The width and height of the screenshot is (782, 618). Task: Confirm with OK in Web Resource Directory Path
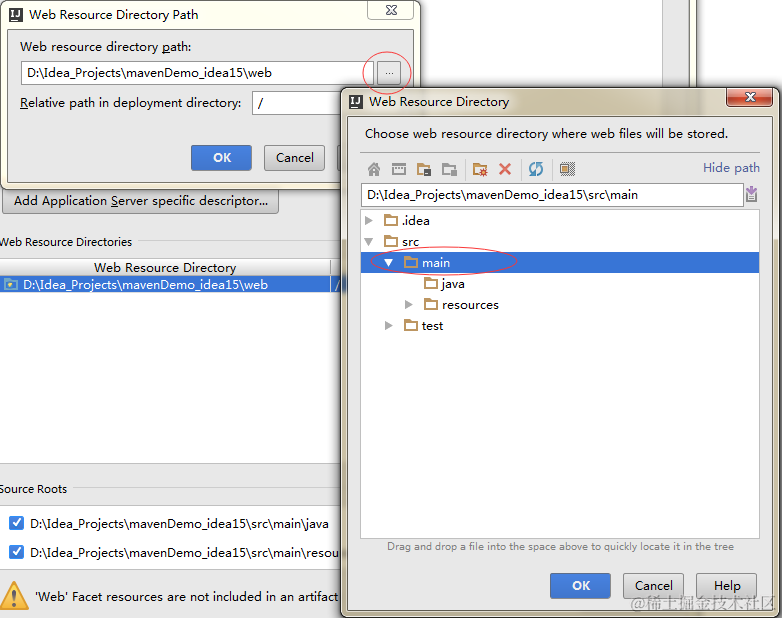coord(221,158)
